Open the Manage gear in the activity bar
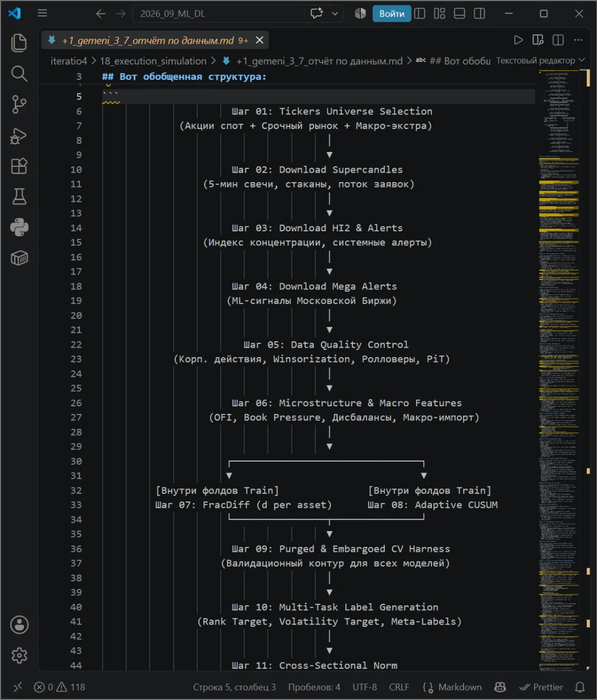597x700 pixels. 19,655
